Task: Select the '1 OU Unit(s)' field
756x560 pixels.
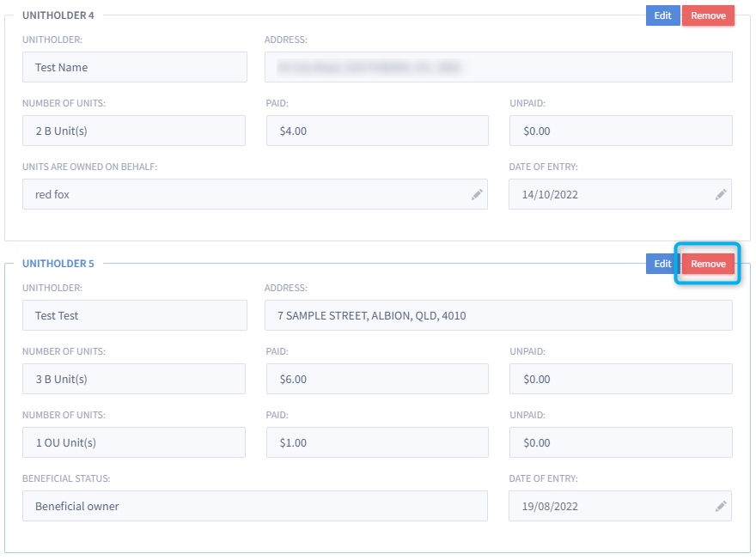Action: [134, 442]
